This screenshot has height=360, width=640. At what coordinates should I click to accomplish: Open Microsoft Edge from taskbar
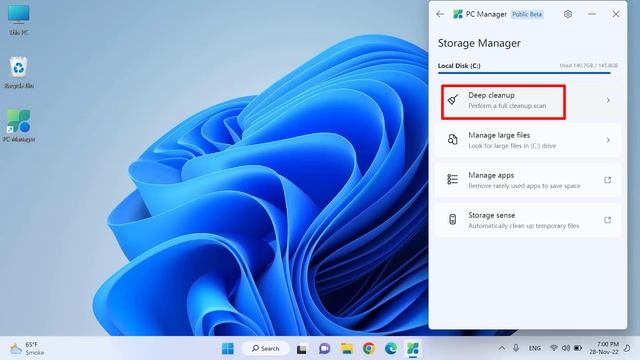coord(391,349)
